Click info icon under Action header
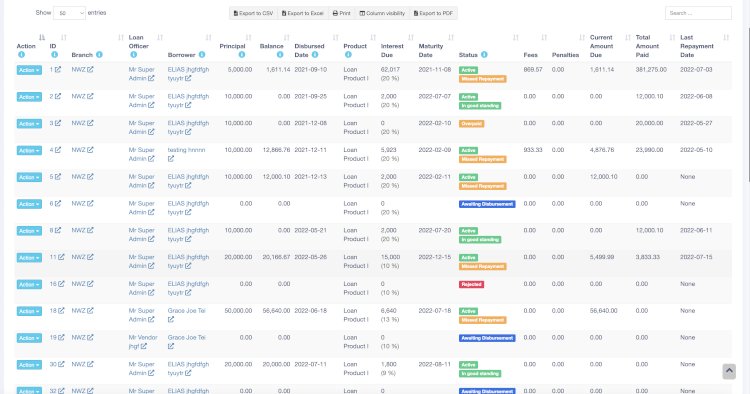750x394 pixels. (21, 55)
